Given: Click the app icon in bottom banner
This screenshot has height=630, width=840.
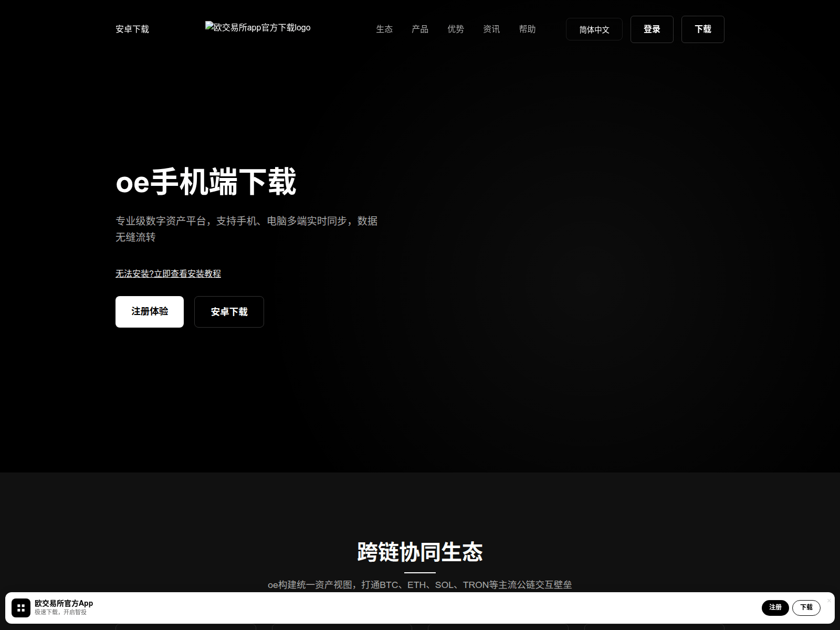Looking at the screenshot, I should [x=21, y=608].
